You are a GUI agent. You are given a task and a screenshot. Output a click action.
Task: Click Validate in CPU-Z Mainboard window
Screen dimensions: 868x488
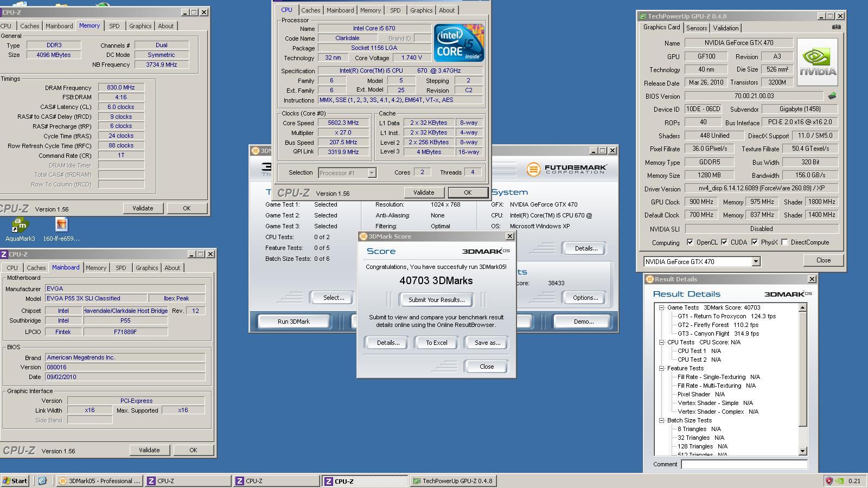pyautogui.click(x=149, y=450)
